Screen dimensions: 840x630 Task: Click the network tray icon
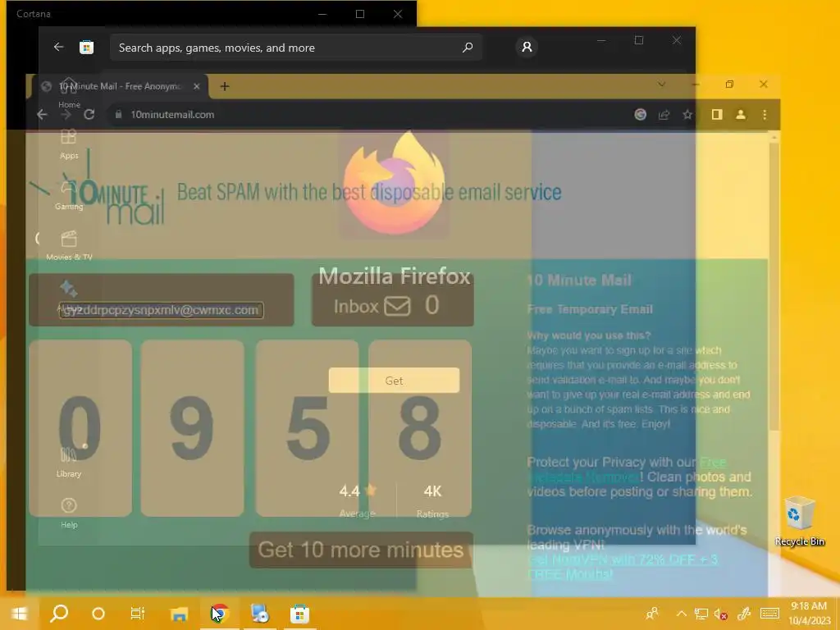click(x=701, y=614)
